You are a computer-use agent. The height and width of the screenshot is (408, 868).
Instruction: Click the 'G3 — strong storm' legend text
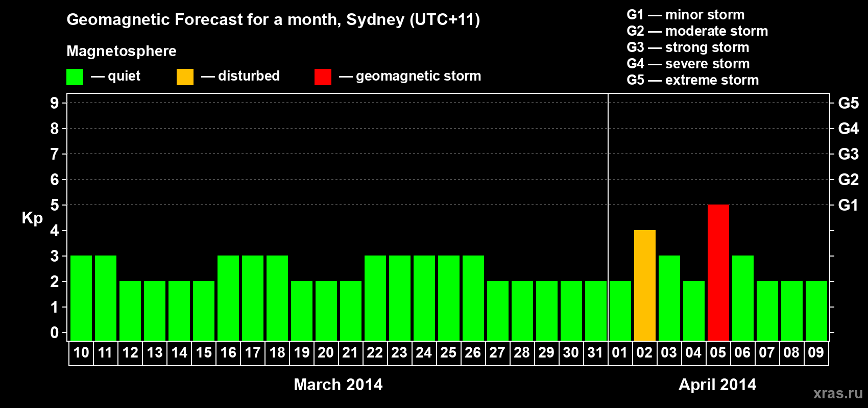(688, 47)
